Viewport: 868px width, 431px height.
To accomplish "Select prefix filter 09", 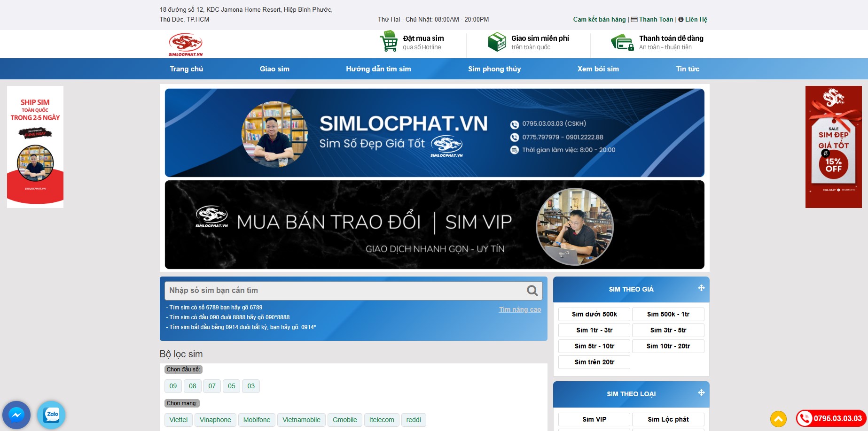I will click(172, 386).
